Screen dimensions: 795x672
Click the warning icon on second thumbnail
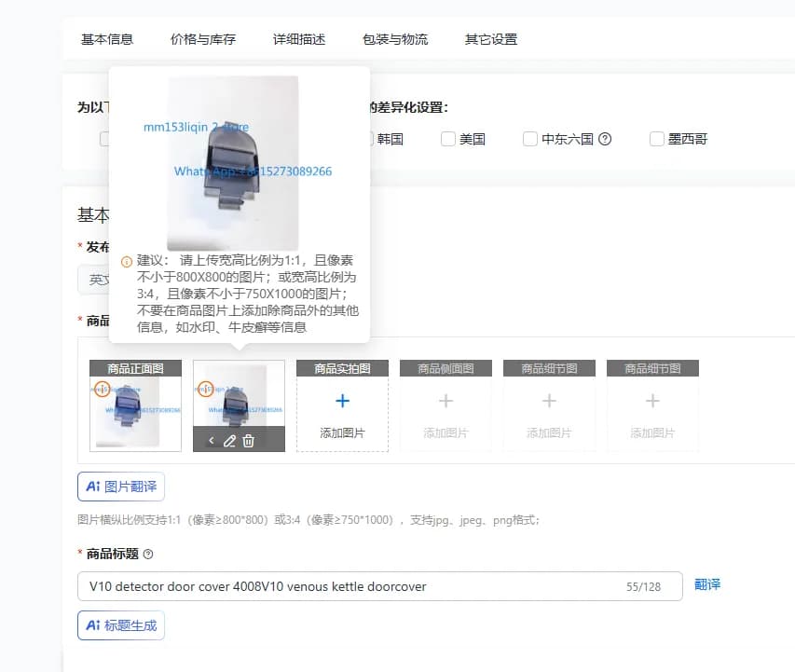206,389
